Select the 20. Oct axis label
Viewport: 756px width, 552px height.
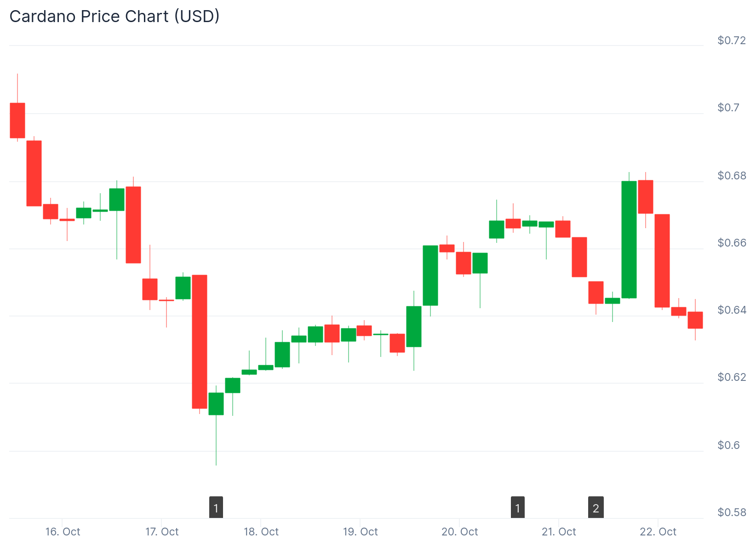460,532
